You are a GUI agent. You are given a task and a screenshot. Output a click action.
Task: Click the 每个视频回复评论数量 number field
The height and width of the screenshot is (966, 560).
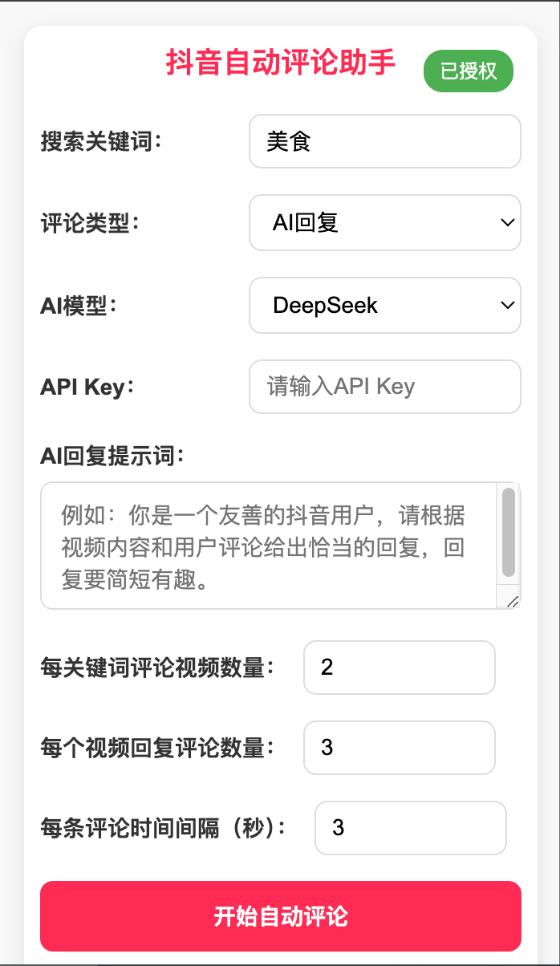399,748
